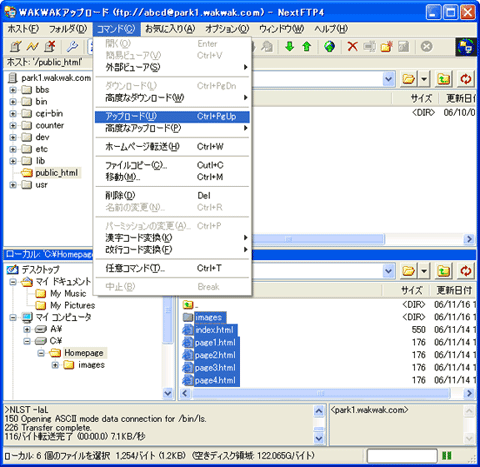The height and width of the screenshot is (467, 480).
Task: Open host folder history dropdown arrow
Action: point(424,79)
